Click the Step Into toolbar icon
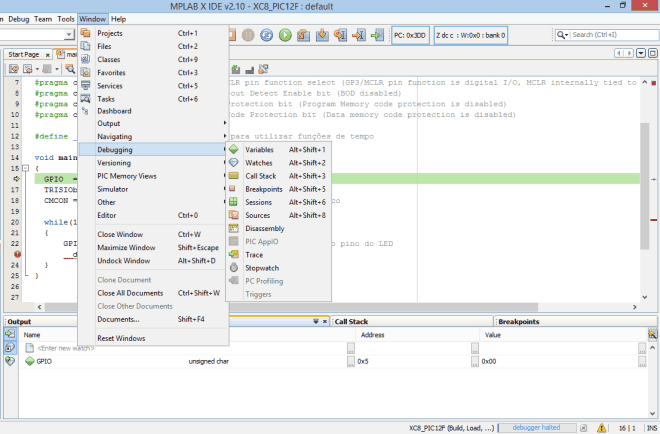Viewport: 660px width, 434px height. click(322, 35)
